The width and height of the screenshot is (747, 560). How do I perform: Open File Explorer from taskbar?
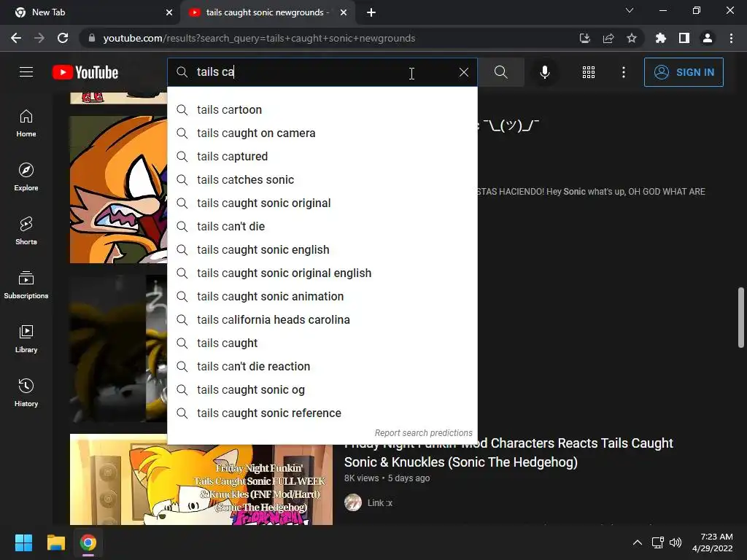tap(55, 542)
